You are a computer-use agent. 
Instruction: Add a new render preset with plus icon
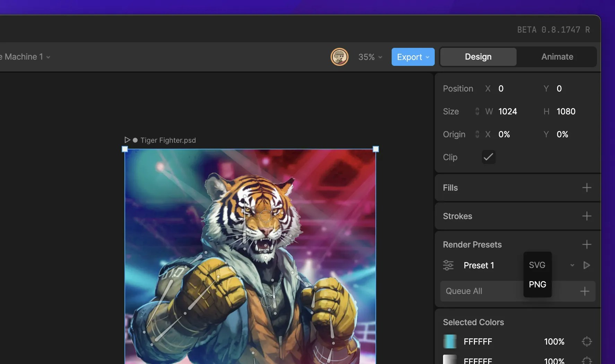[x=587, y=245]
